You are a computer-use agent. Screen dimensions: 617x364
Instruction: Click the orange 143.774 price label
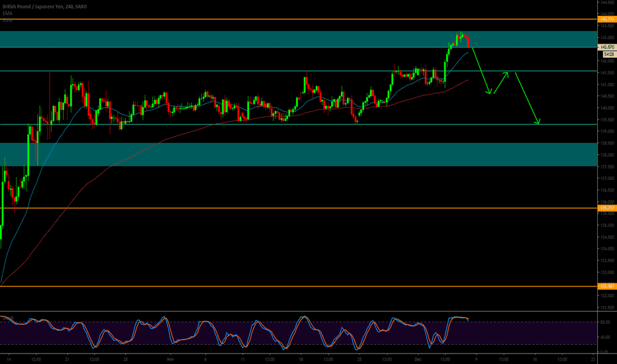point(606,20)
